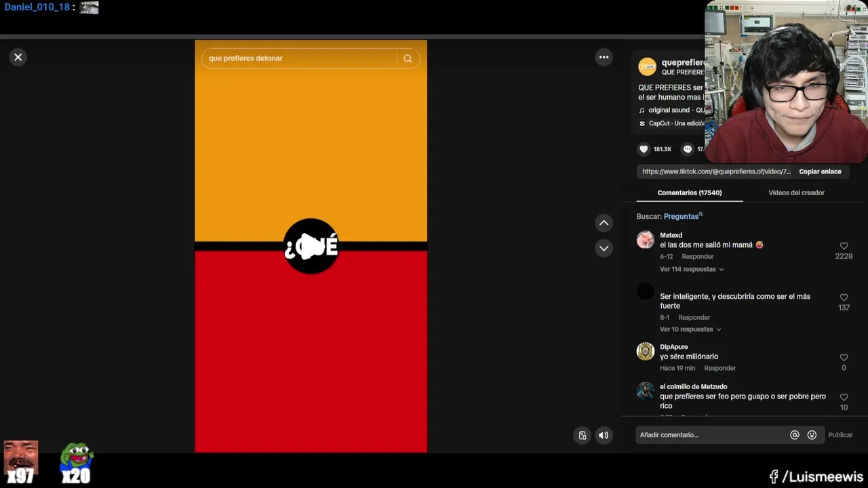Mute the video sound with the speaker icon
This screenshot has width=868, height=488.
pos(604,435)
